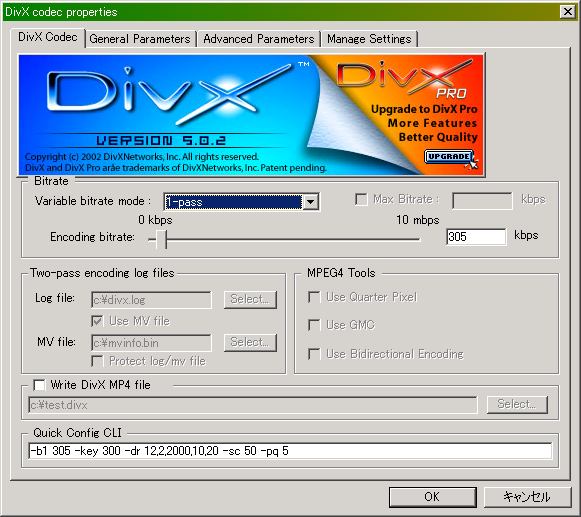Toggle the Use Bidirectional Encoding checkbox
The image size is (581, 517).
[x=314, y=354]
